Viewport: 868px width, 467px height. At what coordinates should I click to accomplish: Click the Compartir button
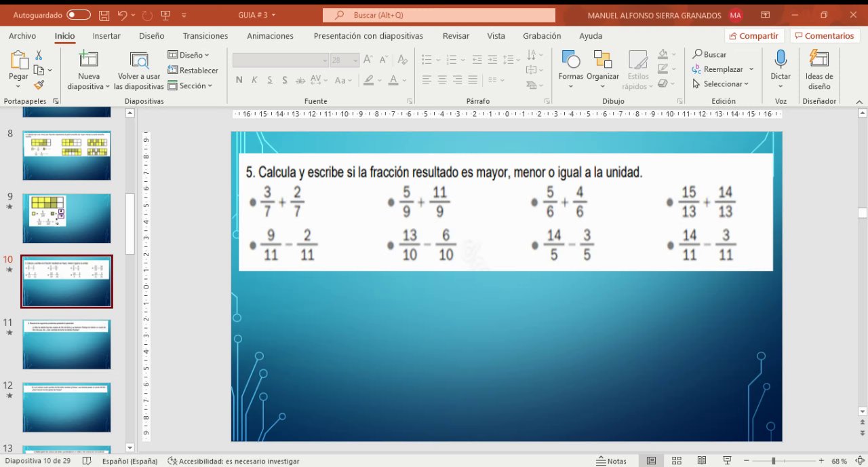[754, 36]
